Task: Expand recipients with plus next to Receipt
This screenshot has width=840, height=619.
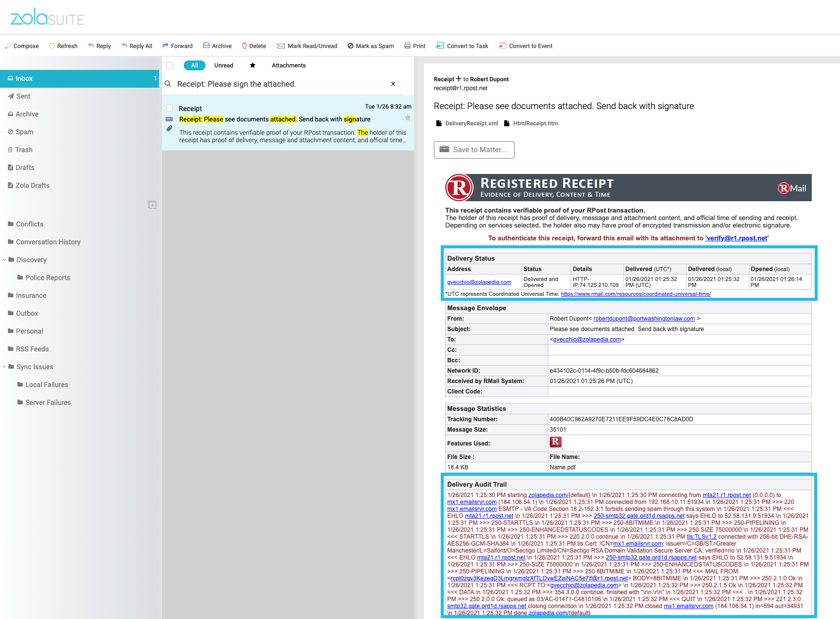Action: pyautogui.click(x=459, y=79)
